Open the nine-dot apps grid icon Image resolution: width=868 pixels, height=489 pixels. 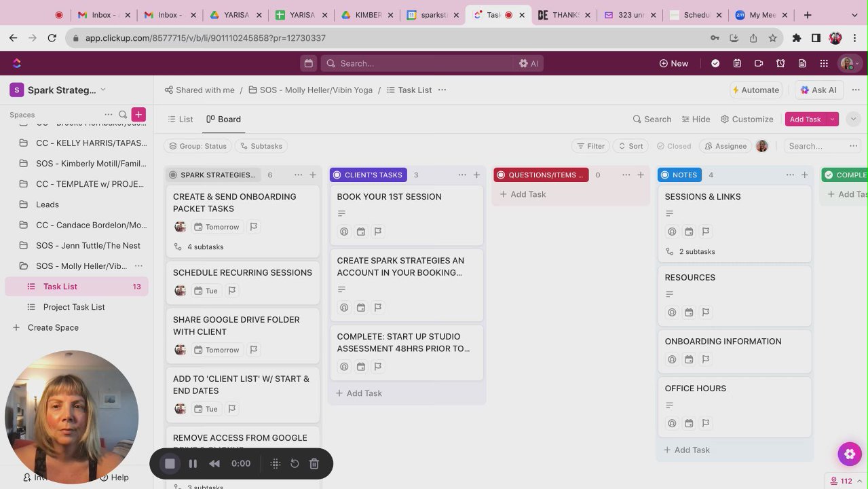point(824,63)
